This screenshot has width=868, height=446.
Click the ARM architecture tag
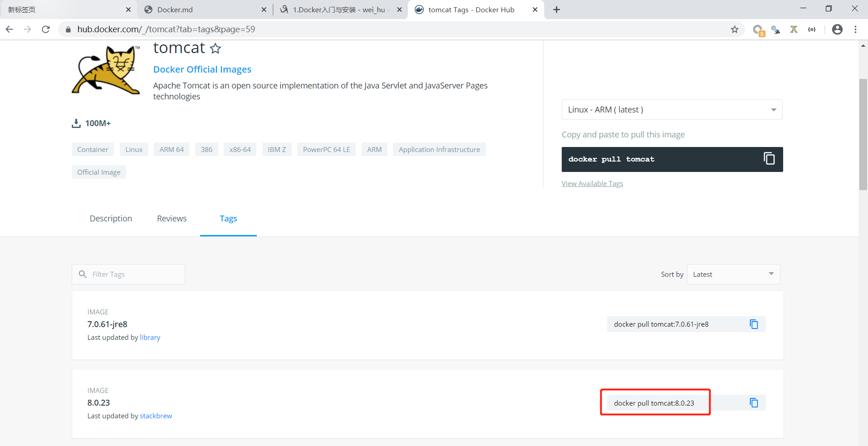[x=374, y=149]
